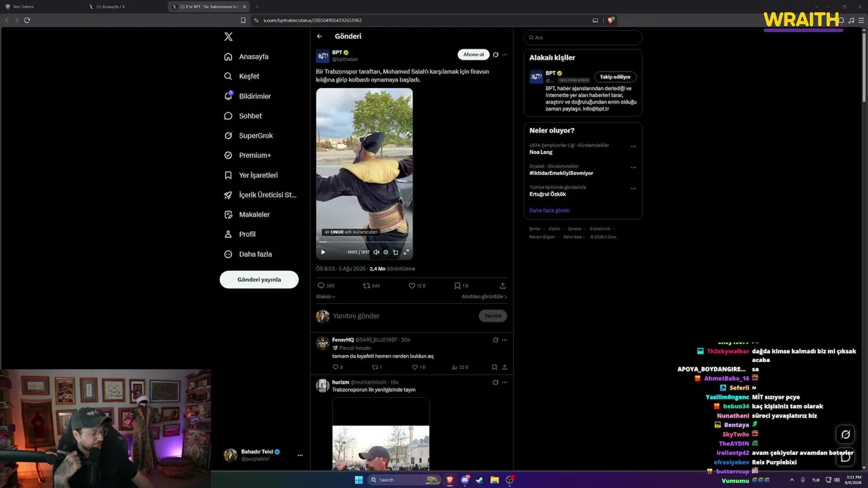
Task: Open the BPT profile avatar
Action: pyautogui.click(x=323, y=56)
